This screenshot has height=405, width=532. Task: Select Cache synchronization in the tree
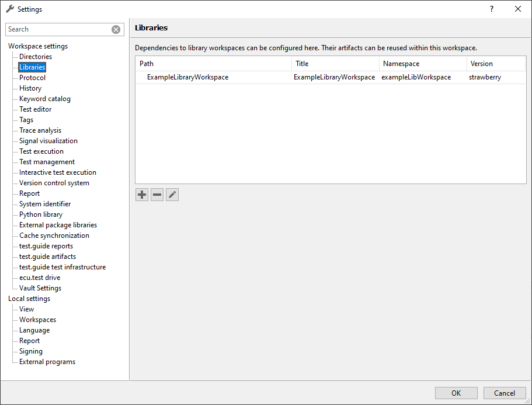point(54,236)
